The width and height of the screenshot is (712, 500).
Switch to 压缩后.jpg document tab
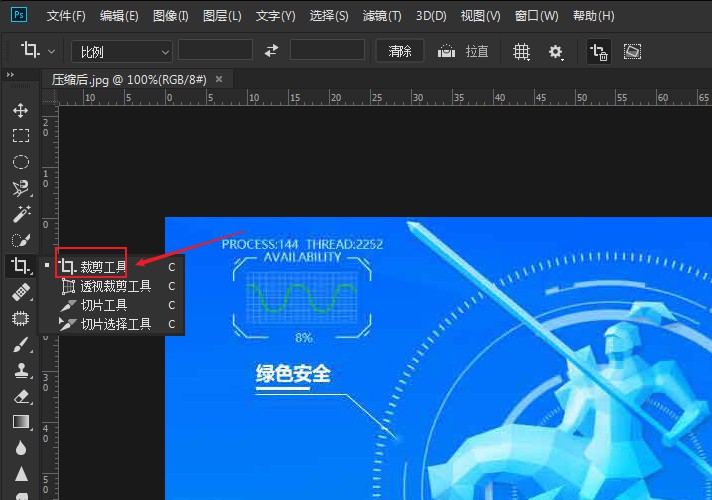click(x=129, y=80)
